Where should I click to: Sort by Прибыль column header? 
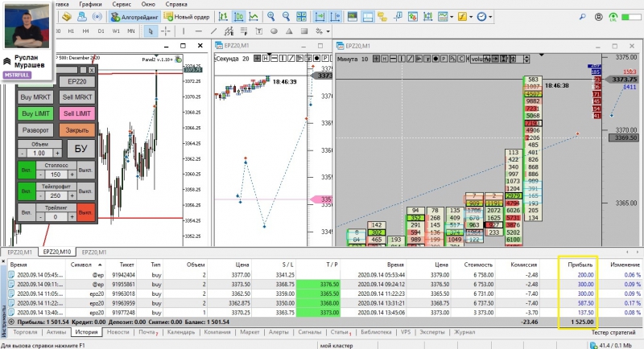(x=580, y=265)
